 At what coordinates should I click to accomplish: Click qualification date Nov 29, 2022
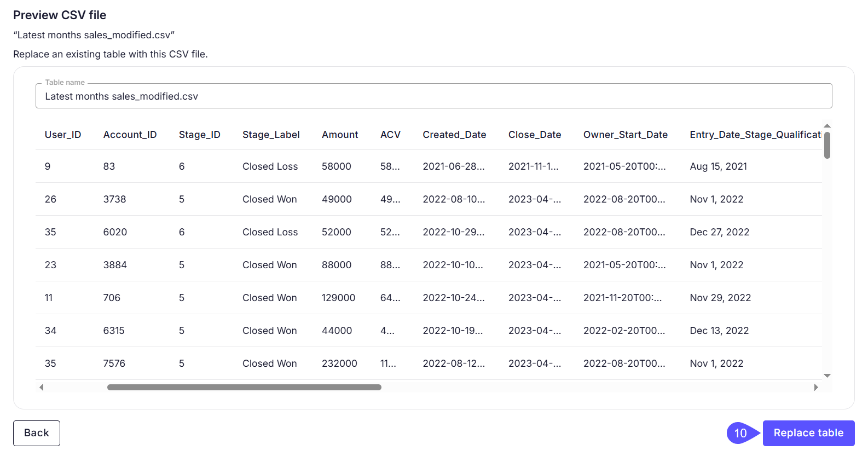point(720,298)
